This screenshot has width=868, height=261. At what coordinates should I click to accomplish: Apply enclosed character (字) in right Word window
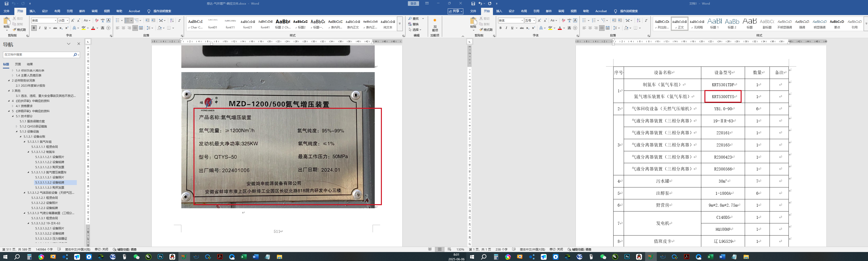coord(575,28)
